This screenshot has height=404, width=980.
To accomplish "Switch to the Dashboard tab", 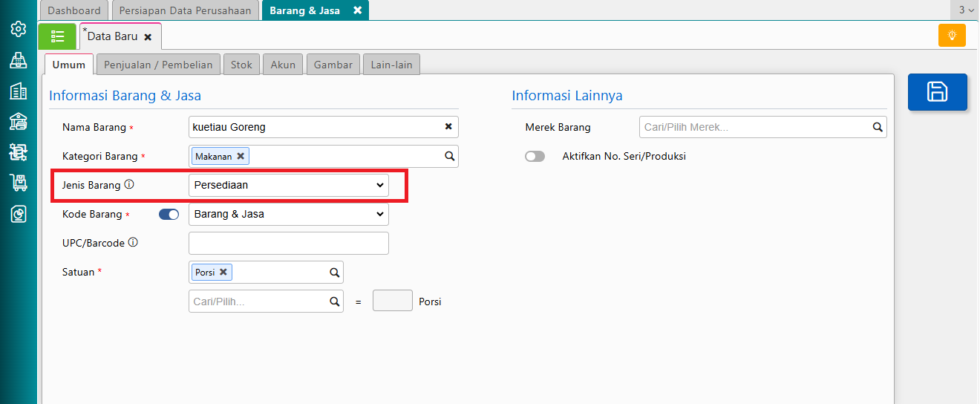I will tap(74, 10).
